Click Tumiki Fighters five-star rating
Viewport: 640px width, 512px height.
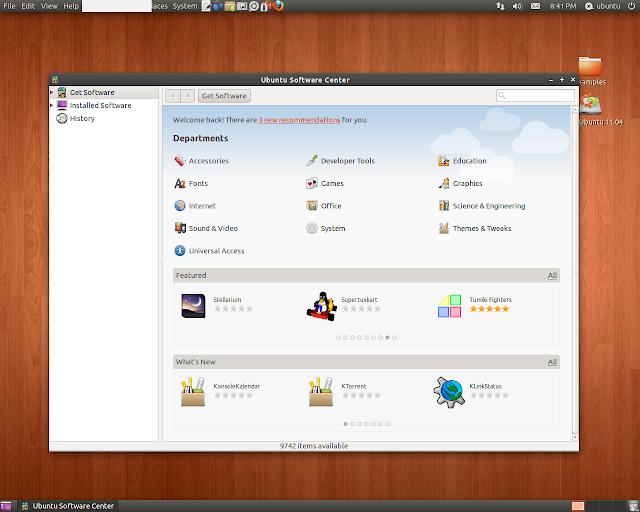click(x=489, y=309)
